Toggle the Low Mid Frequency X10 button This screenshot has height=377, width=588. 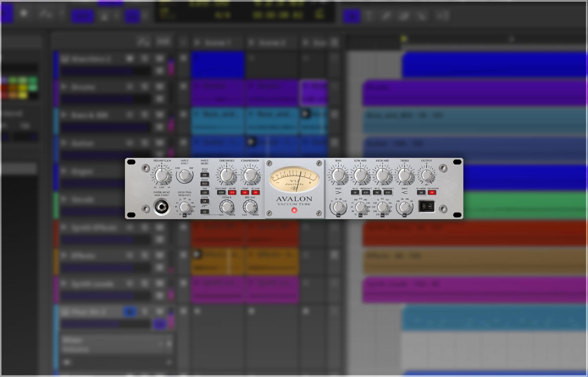366,192
